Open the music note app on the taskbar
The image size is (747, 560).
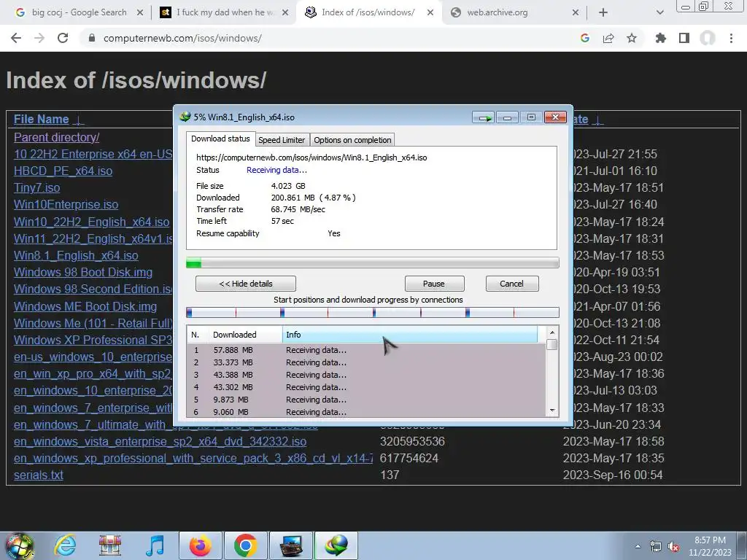coord(155,545)
